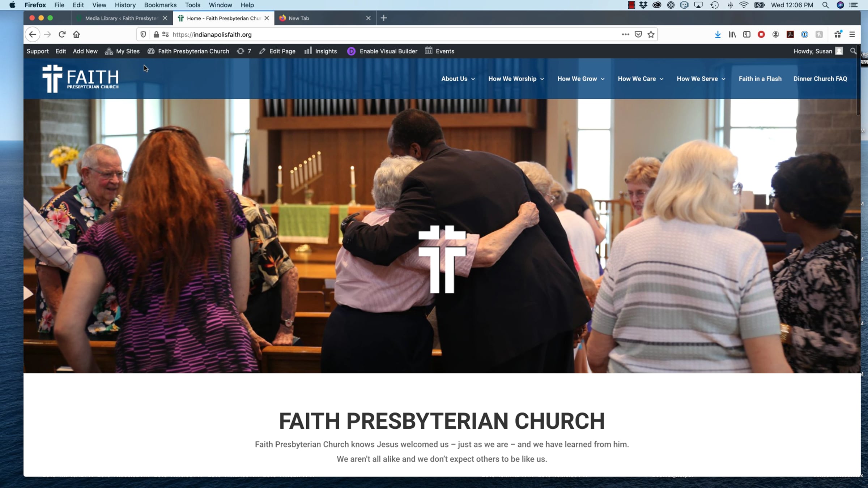Open the Firefox hamburger menu
The width and height of the screenshot is (868, 488).
tap(852, 34)
